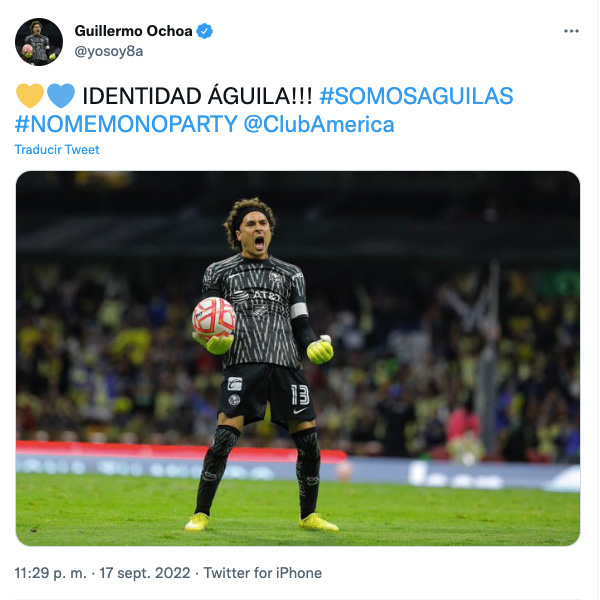Click the blue verified badge icon
Image resolution: width=600 pixels, height=600 pixels.
[x=205, y=31]
